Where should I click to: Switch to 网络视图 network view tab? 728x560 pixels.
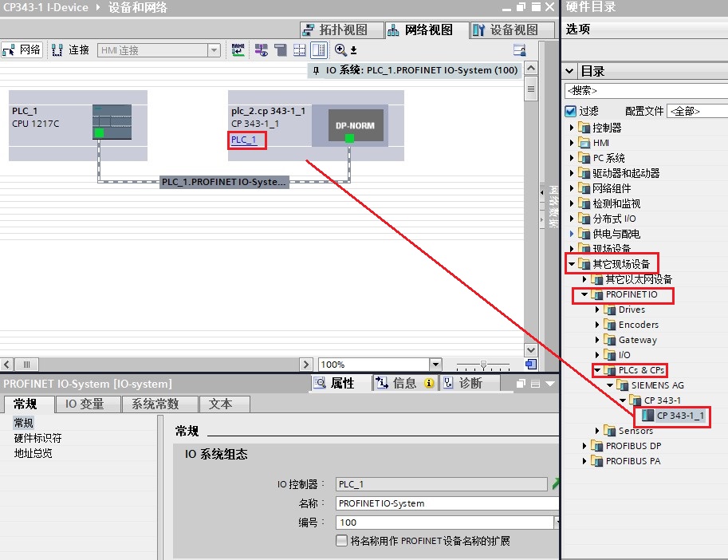click(427, 30)
